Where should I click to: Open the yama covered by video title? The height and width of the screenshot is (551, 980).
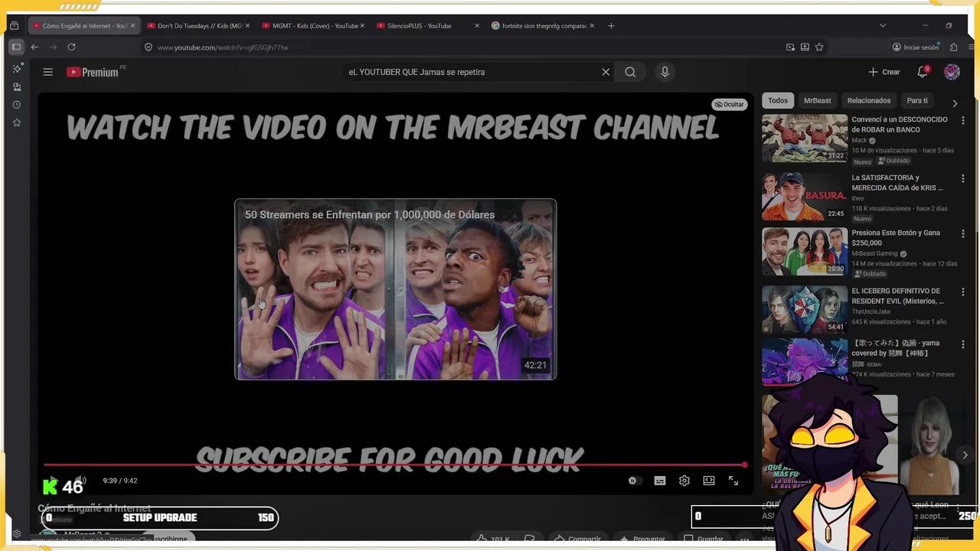tap(896, 348)
